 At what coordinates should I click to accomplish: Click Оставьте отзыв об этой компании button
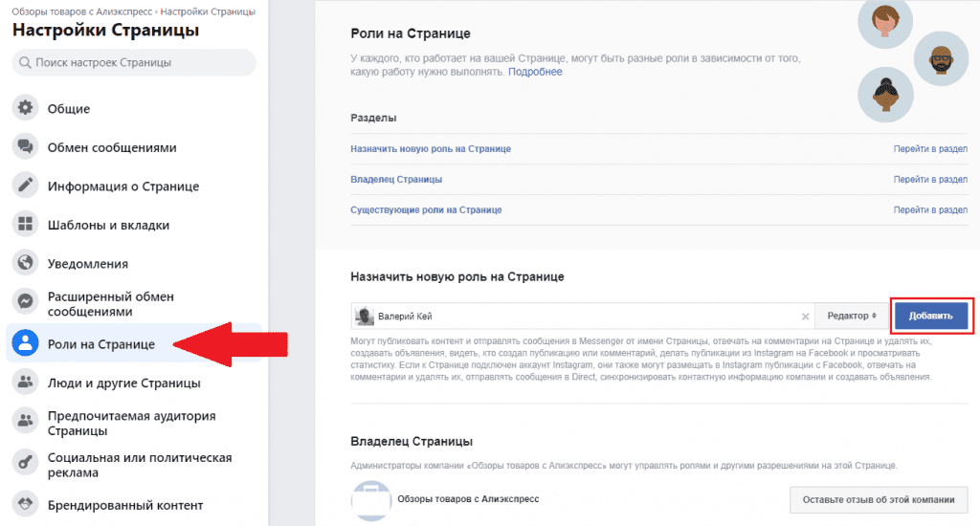click(x=879, y=500)
